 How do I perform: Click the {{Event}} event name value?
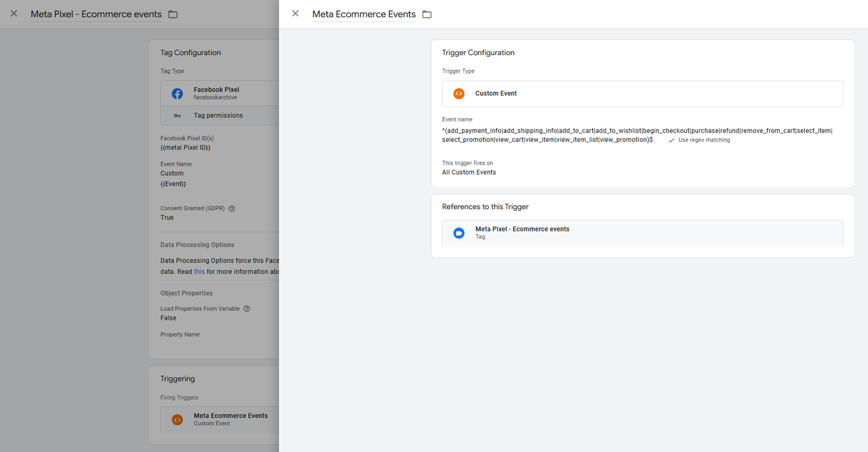point(173,184)
